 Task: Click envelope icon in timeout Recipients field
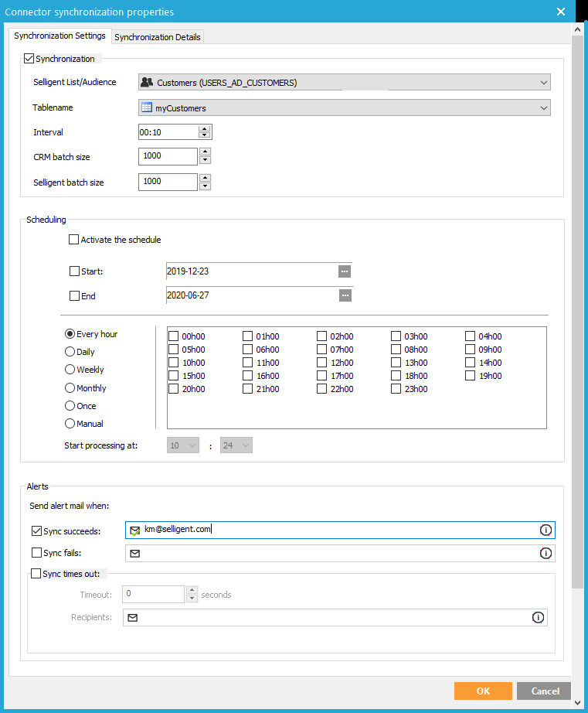click(133, 618)
